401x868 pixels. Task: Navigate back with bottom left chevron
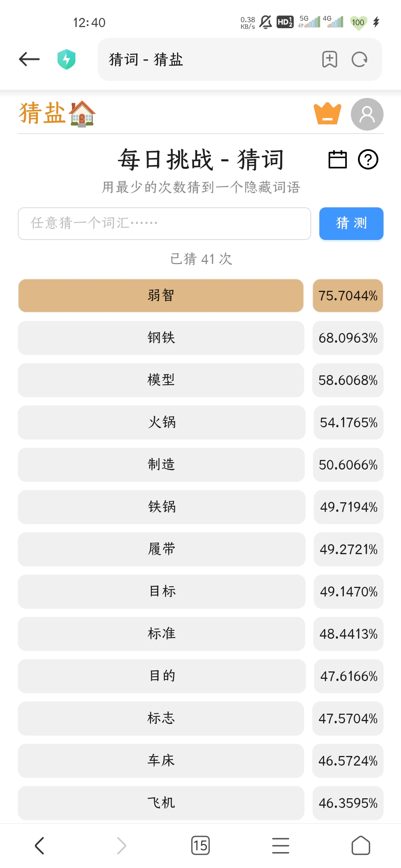coord(40,845)
